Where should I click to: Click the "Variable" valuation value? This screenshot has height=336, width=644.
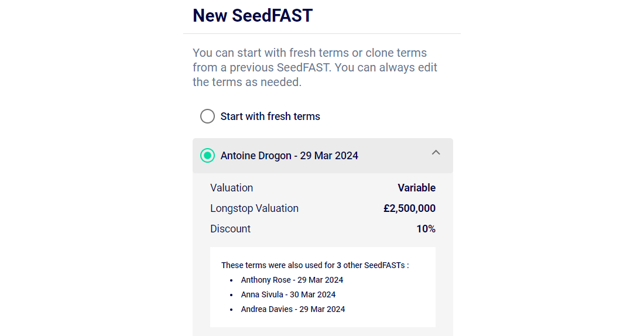point(416,188)
